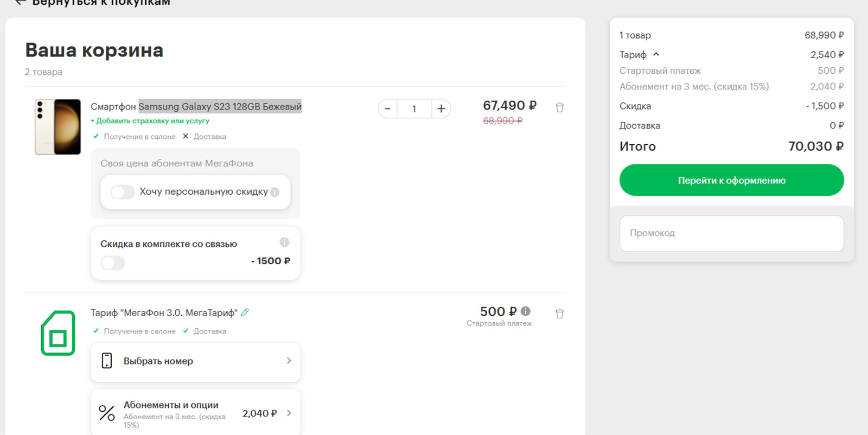868x435 pixels.
Task: Collapse the Тариф breakdown in order summary
Action: point(656,54)
